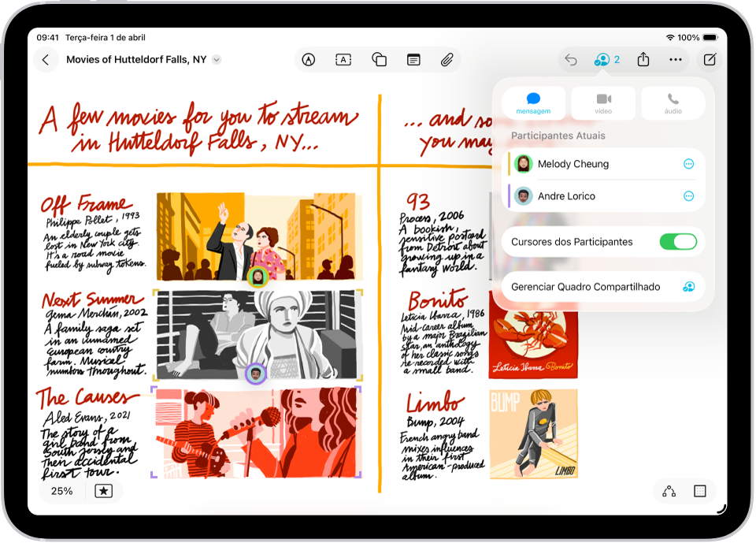Open the attachment/paperclip tool
The image size is (756, 543).
pyautogui.click(x=447, y=59)
